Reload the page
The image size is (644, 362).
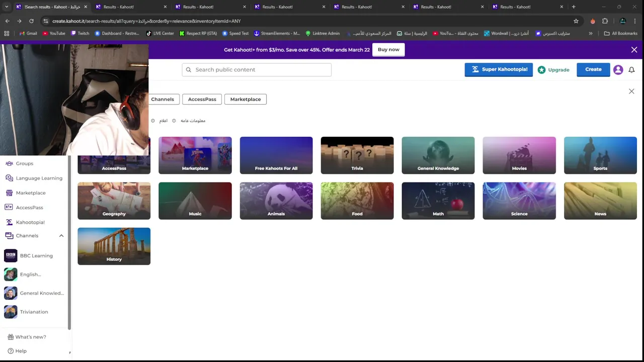point(31,21)
